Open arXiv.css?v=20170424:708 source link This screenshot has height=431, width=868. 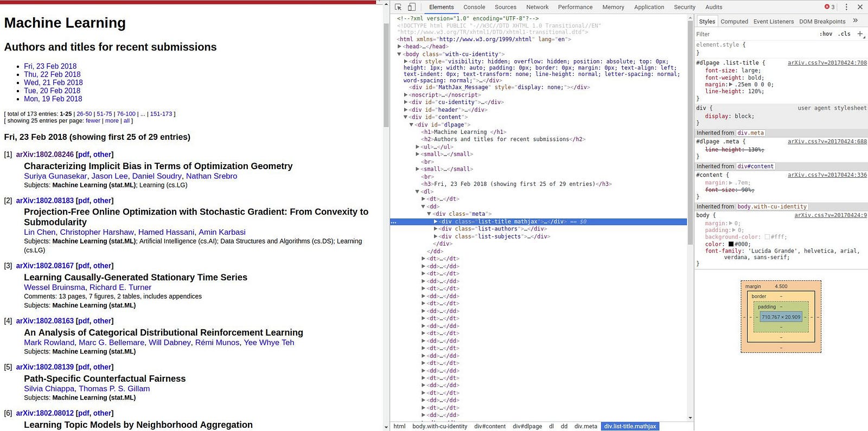(x=827, y=63)
